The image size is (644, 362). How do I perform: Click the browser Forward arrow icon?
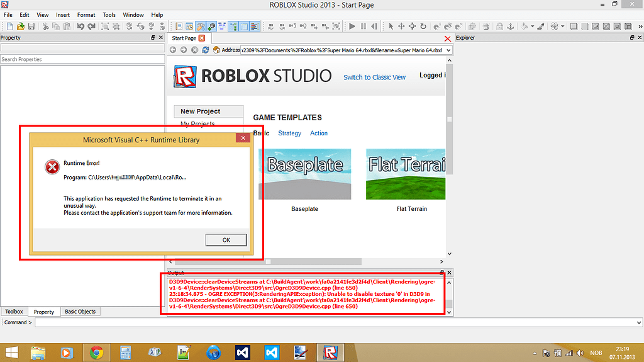tap(184, 50)
